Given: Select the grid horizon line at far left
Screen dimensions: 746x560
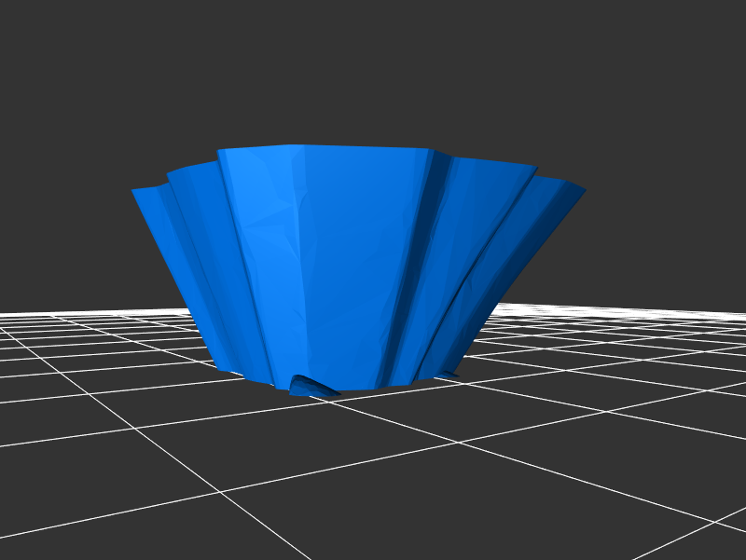Looking at the screenshot, I should point(28,315).
